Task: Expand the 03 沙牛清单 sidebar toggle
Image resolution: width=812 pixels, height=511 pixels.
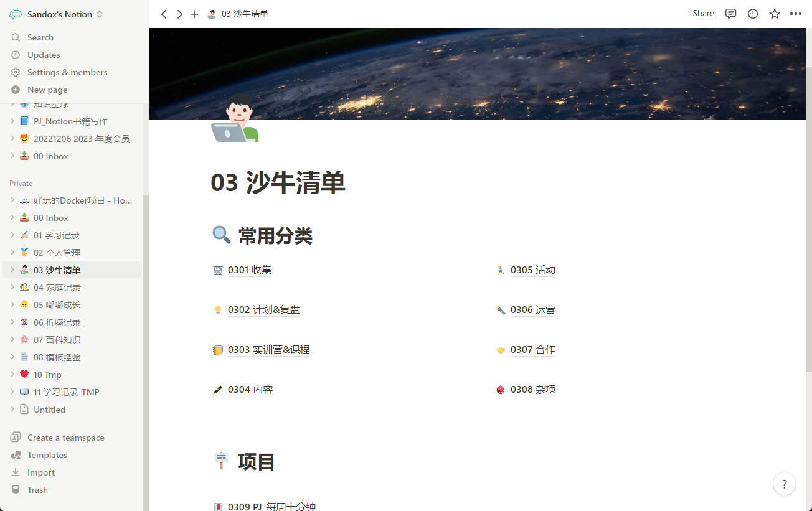Action: [12, 270]
